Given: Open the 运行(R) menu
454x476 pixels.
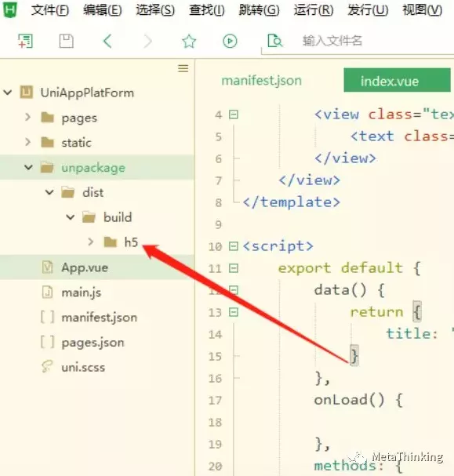Looking at the screenshot, I should click(x=313, y=10).
